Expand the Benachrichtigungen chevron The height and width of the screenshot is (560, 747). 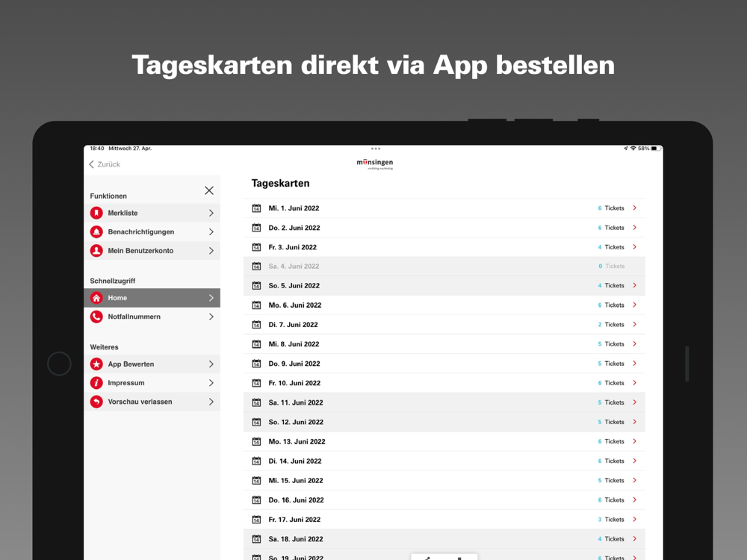pos(211,232)
